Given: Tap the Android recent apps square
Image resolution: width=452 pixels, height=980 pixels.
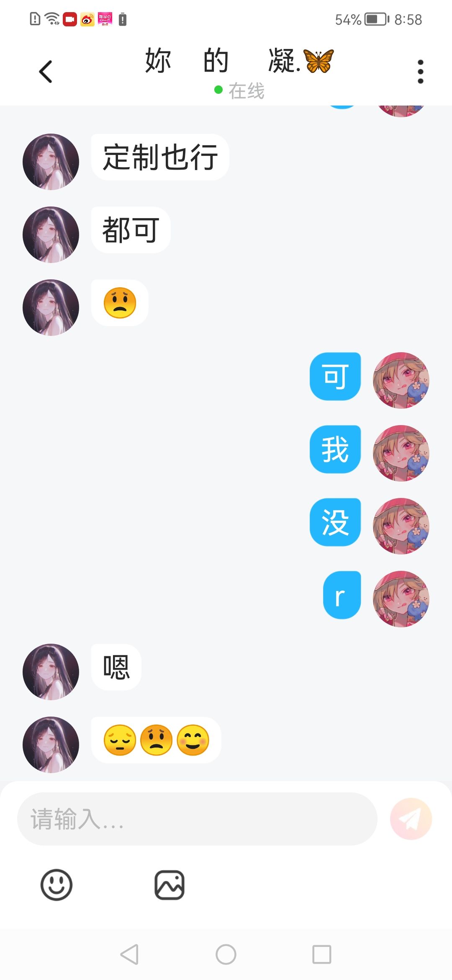Looking at the screenshot, I should tap(322, 954).
